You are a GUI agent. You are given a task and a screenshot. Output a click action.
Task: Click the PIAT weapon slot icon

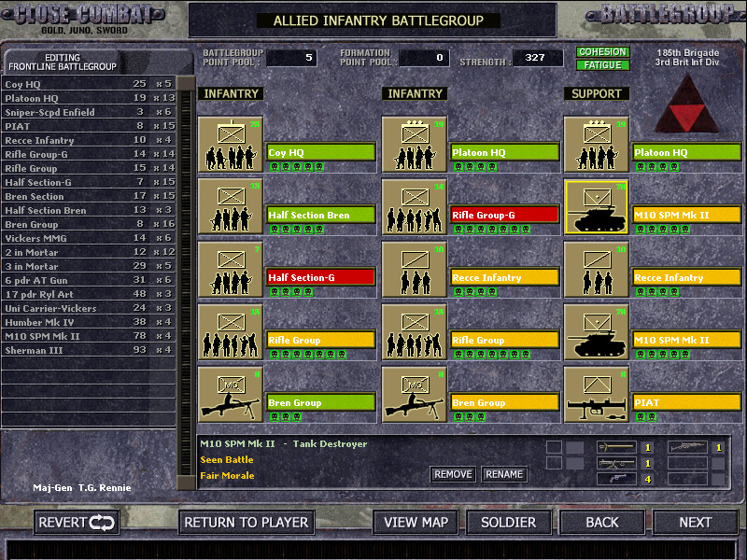597,394
